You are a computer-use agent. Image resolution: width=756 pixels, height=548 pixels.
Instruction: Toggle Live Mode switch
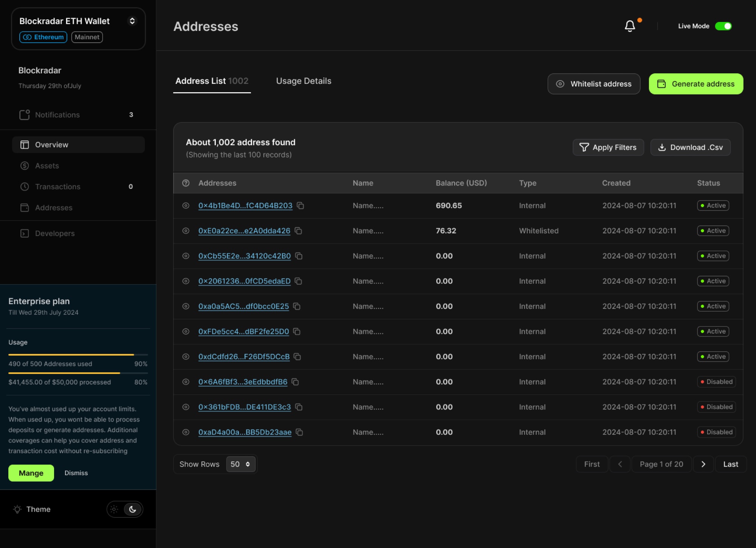pyautogui.click(x=723, y=26)
